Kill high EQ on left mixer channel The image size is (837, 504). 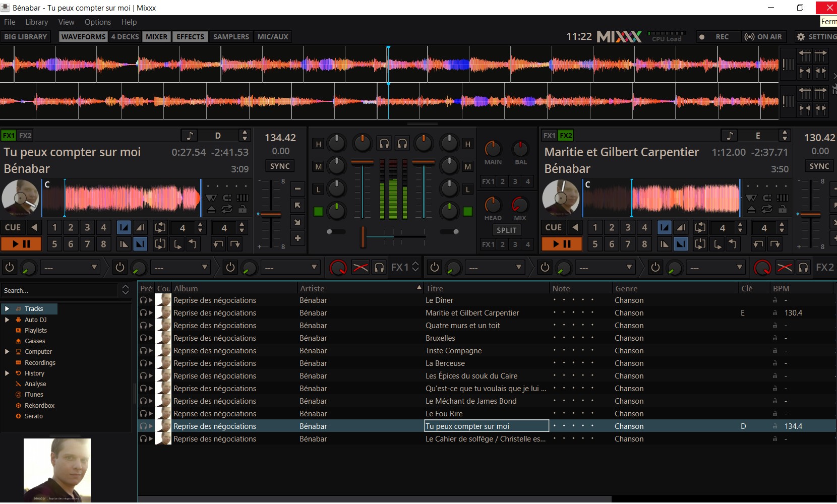coord(318,144)
